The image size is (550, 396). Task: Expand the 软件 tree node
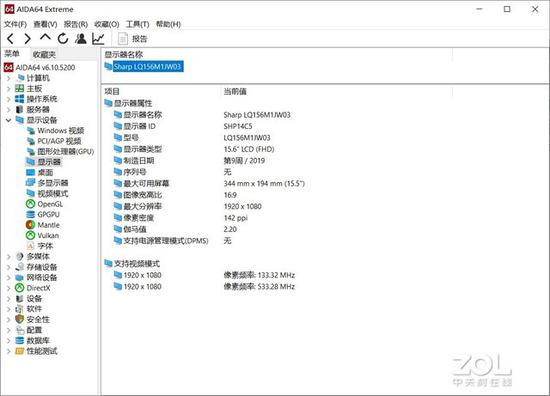9,309
